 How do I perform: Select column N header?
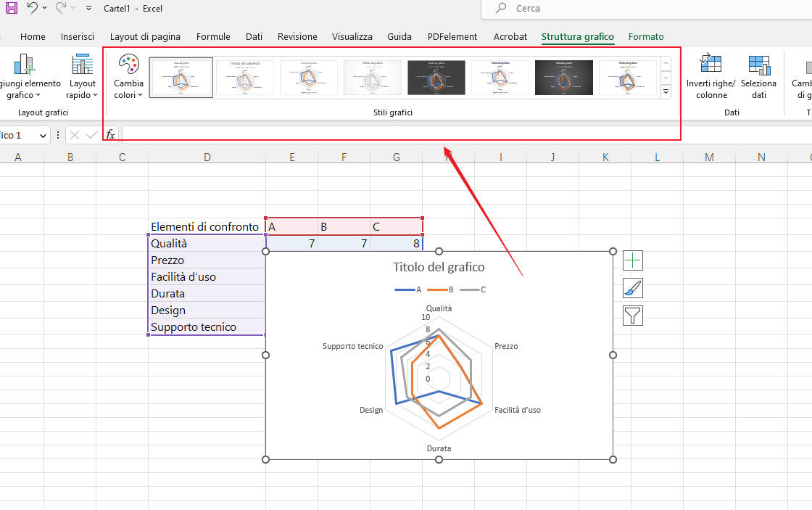click(x=761, y=157)
